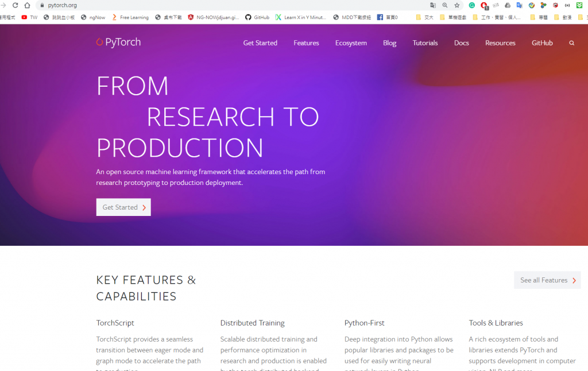The height and width of the screenshot is (371, 588).
Task: Expand the 專題 bookmark folder
Action: coord(539,17)
